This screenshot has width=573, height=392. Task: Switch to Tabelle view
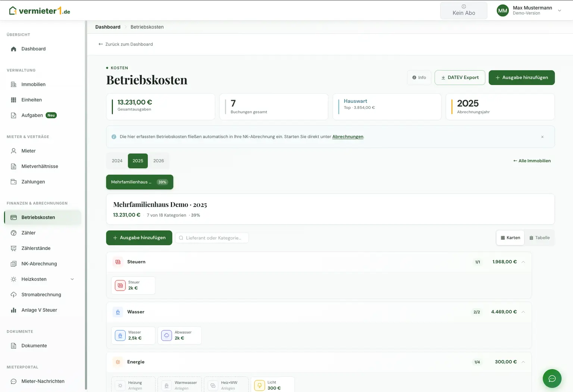coord(539,238)
